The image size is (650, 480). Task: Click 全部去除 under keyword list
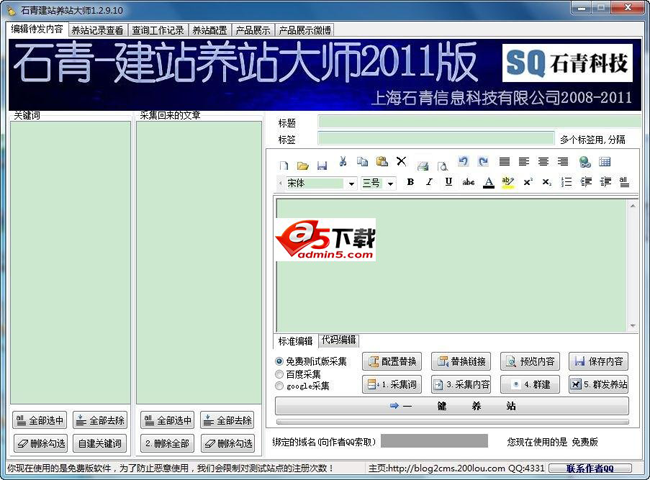click(100, 420)
